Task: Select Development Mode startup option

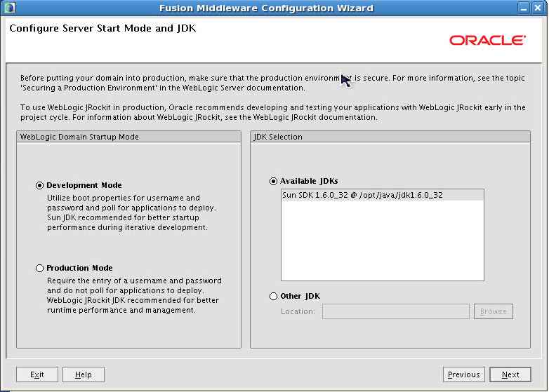Action: point(39,186)
